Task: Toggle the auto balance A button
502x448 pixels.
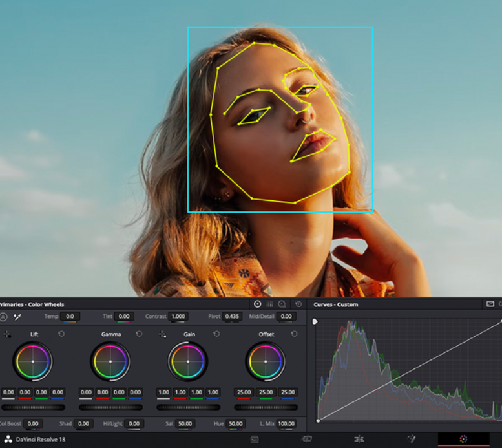Action: (x=3, y=317)
